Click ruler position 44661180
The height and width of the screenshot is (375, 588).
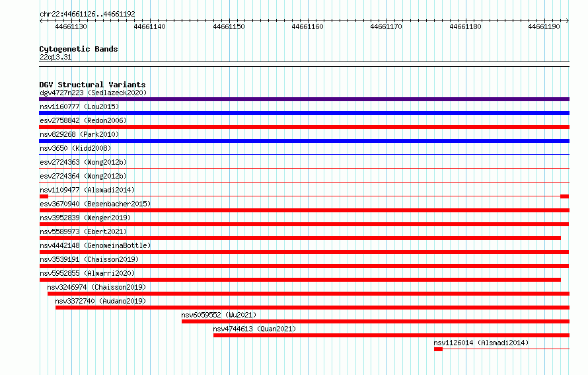[465, 26]
